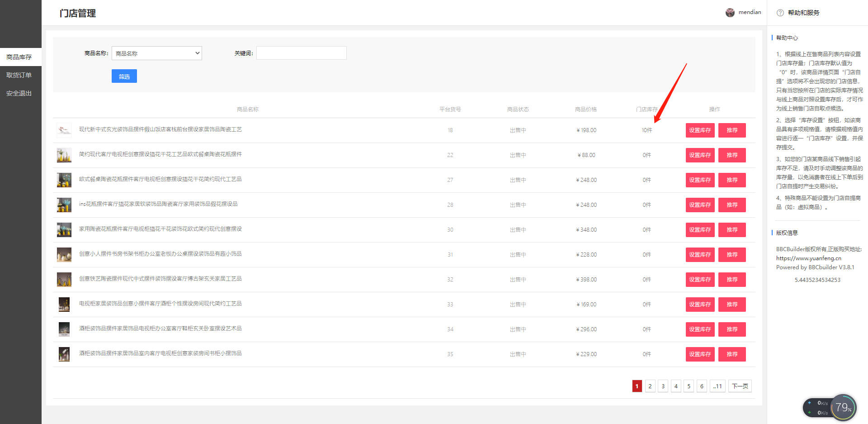Screen dimensions: 868x424
Task: Open thumbnail of product number 30
Action: [x=64, y=230]
